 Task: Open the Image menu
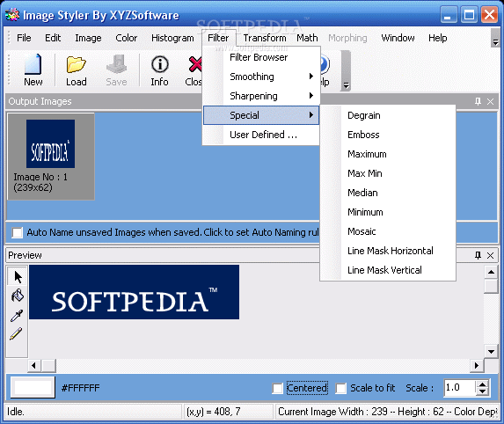(x=88, y=38)
